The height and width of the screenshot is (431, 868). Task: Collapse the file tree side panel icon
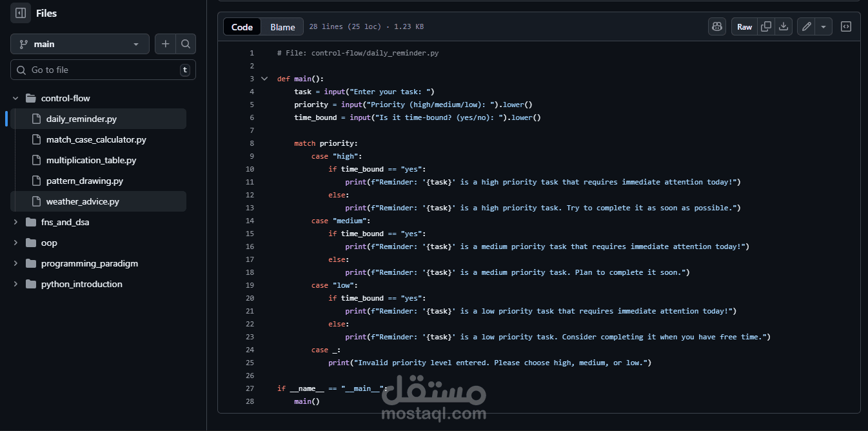point(21,13)
